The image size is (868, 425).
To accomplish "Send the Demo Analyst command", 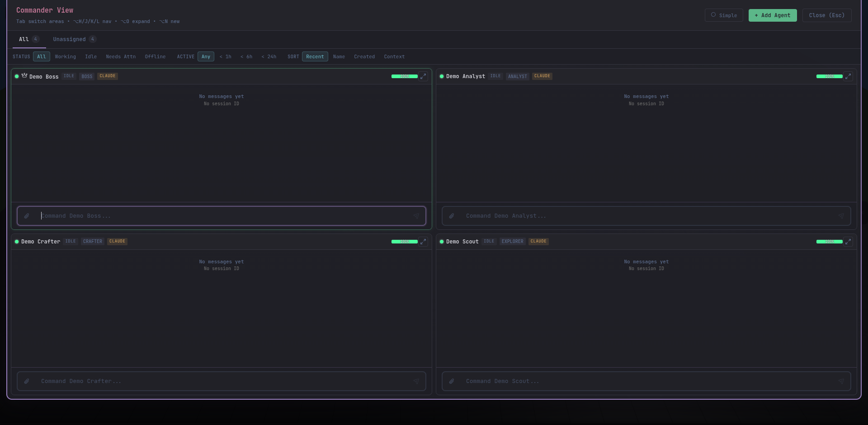I will click(x=841, y=216).
